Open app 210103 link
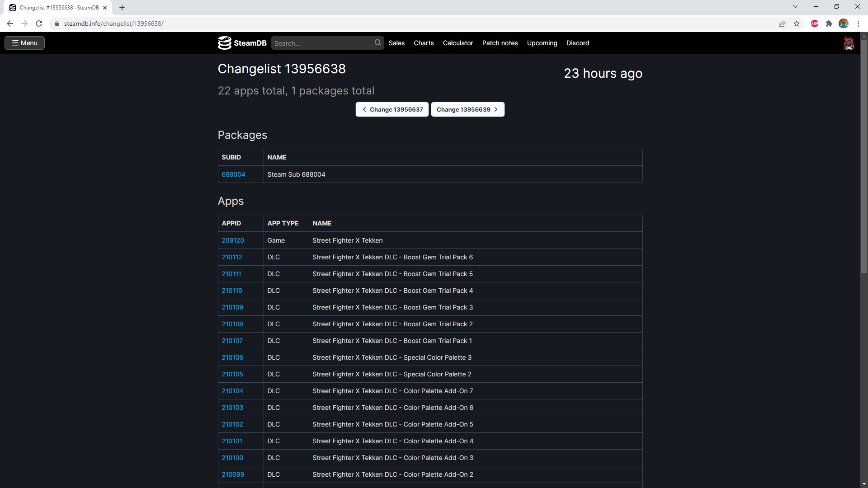The width and height of the screenshot is (868, 488). (x=232, y=408)
